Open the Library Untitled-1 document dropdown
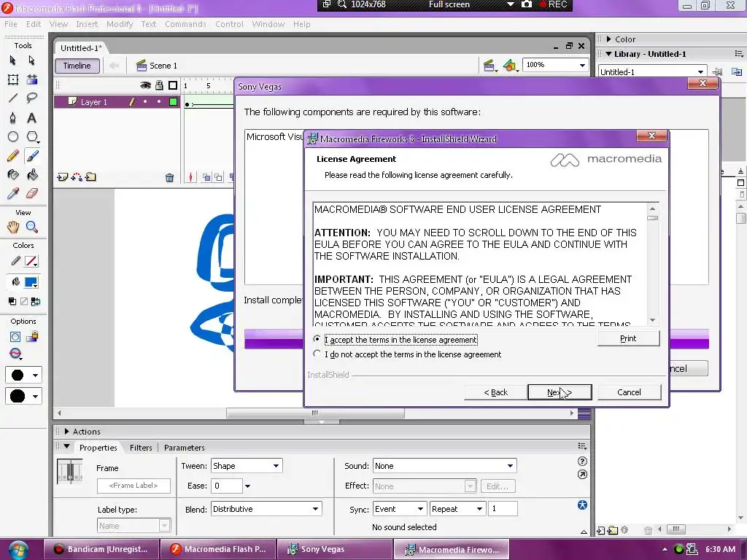 click(700, 72)
